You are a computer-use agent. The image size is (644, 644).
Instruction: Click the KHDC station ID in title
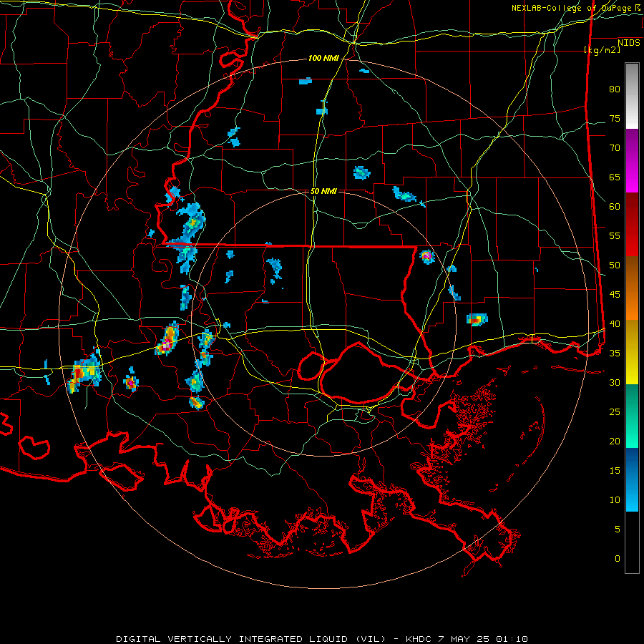(x=419, y=639)
